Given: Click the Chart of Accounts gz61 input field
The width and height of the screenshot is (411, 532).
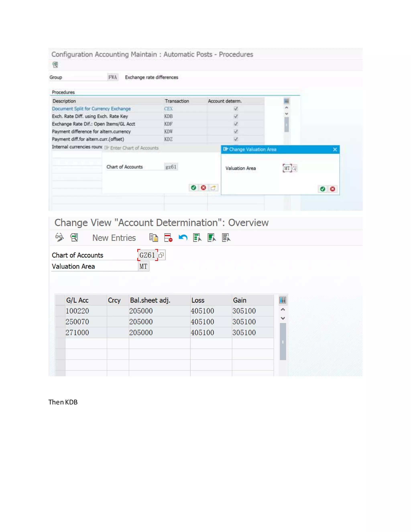Looking at the screenshot, I should (x=171, y=167).
